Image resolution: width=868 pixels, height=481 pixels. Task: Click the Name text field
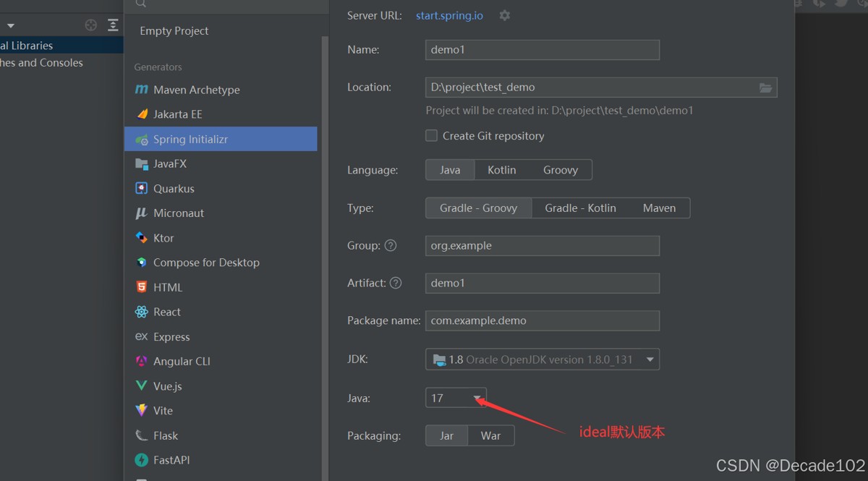(542, 50)
